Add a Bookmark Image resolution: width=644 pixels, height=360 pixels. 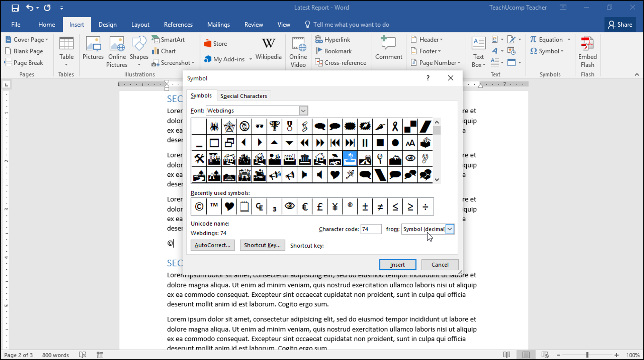point(333,51)
